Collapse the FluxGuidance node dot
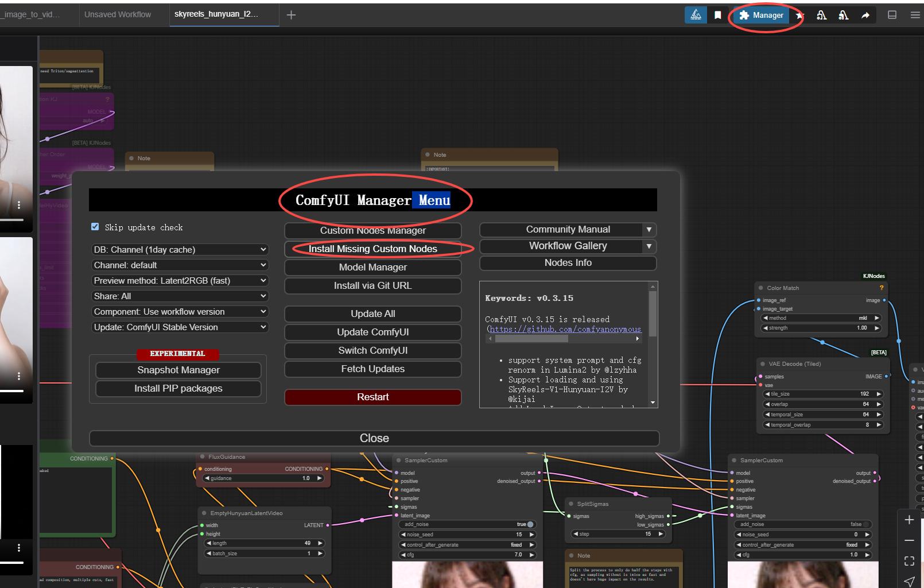 (203, 457)
